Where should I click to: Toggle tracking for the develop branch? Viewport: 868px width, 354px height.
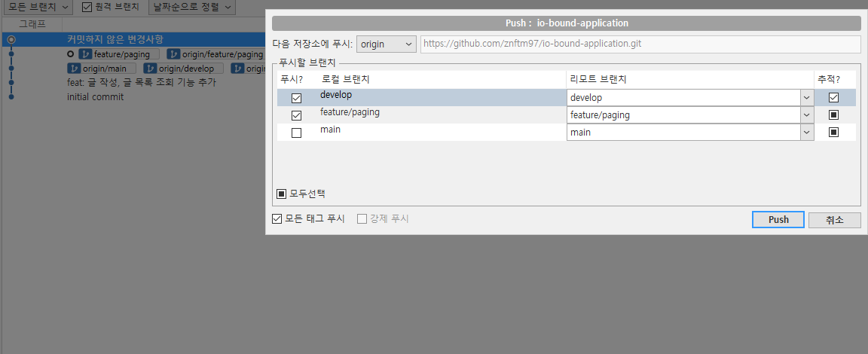pos(833,97)
